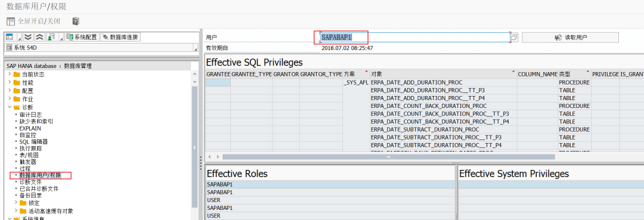Expand all nodes with the double-down arrows icon
644x220 pixels.
(27, 37)
